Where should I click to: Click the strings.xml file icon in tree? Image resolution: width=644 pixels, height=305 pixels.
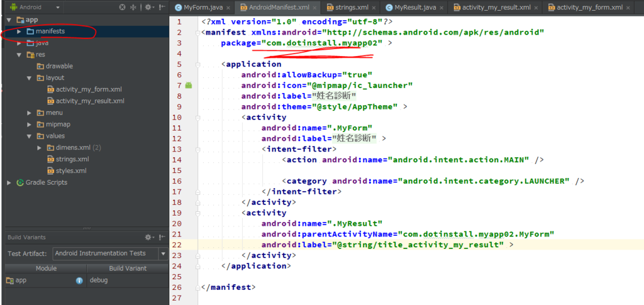click(x=50, y=159)
